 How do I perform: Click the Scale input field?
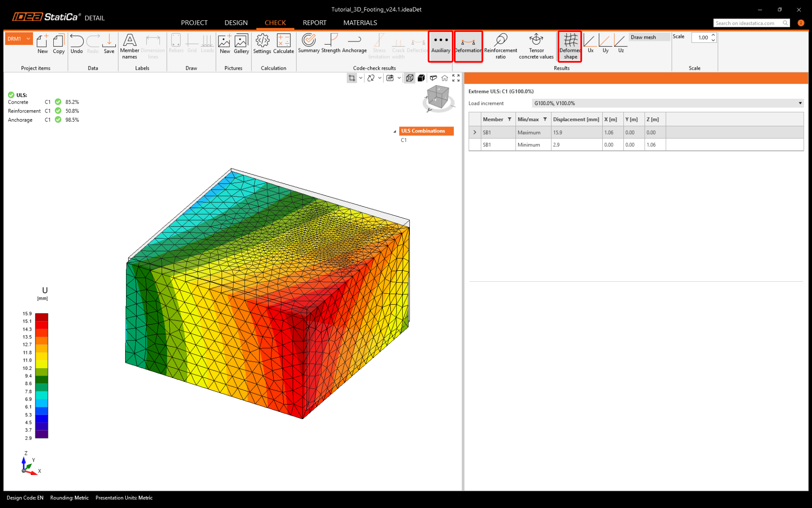click(x=701, y=37)
